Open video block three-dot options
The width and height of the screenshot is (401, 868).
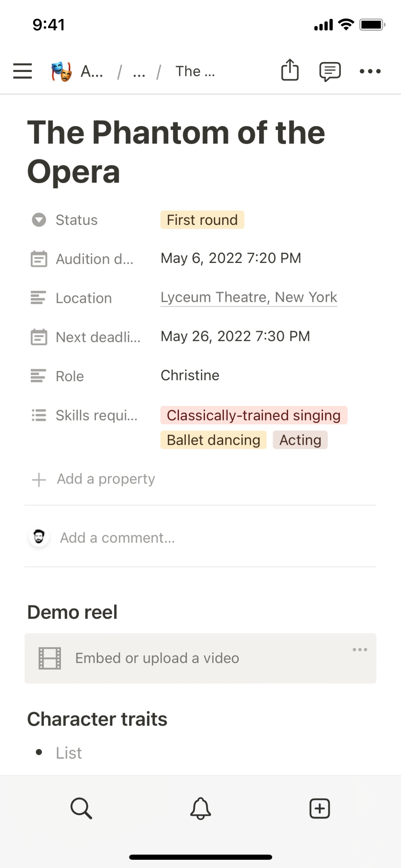point(360,650)
